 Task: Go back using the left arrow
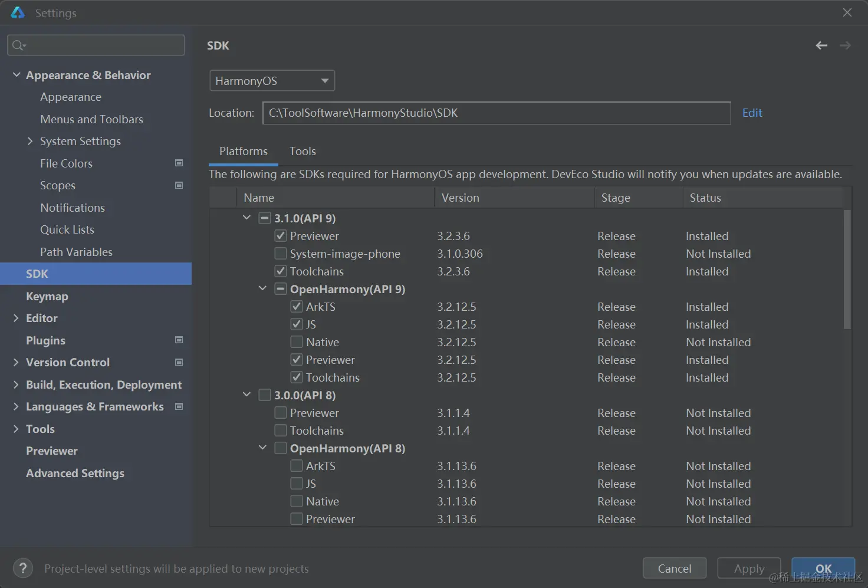[x=821, y=45]
